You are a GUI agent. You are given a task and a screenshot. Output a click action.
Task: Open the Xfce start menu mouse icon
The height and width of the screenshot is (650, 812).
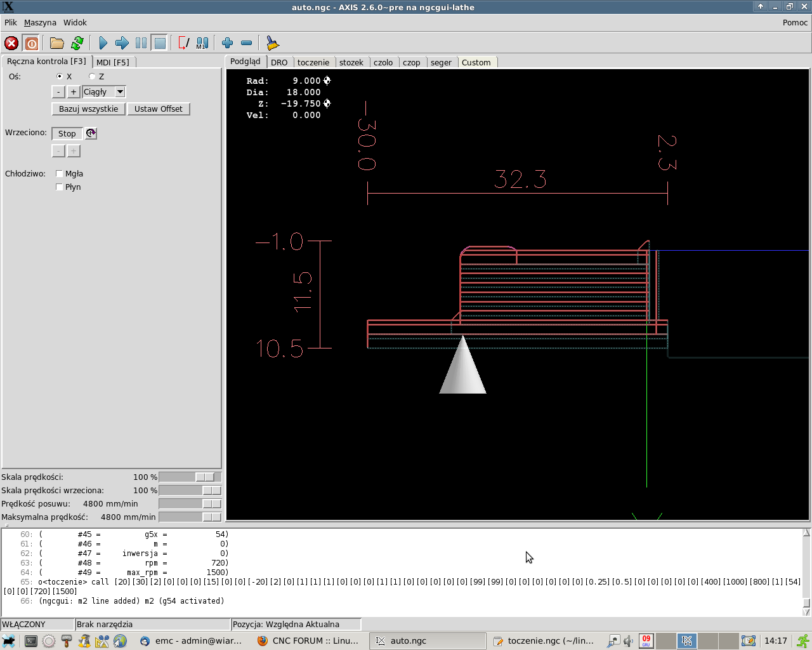(x=8, y=641)
